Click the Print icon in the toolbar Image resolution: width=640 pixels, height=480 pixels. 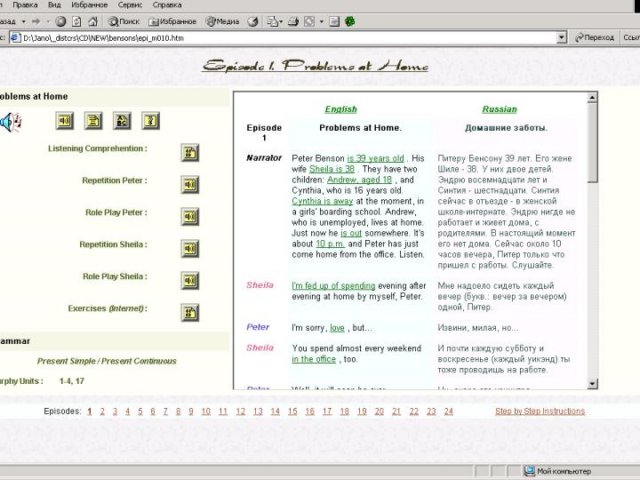click(x=293, y=21)
